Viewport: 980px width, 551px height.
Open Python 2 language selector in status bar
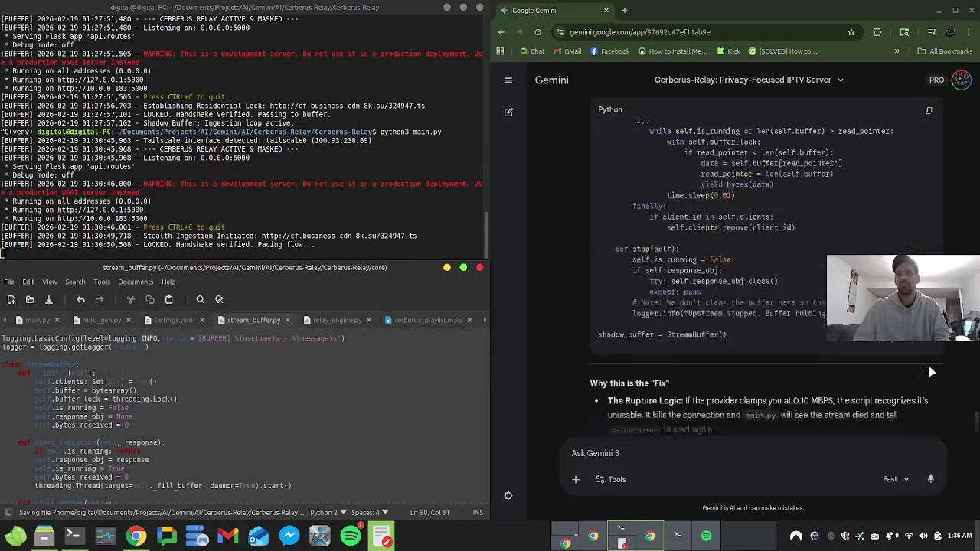(328, 512)
